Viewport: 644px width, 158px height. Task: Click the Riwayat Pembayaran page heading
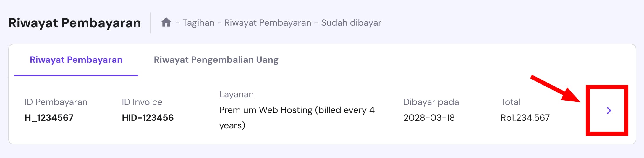75,23
